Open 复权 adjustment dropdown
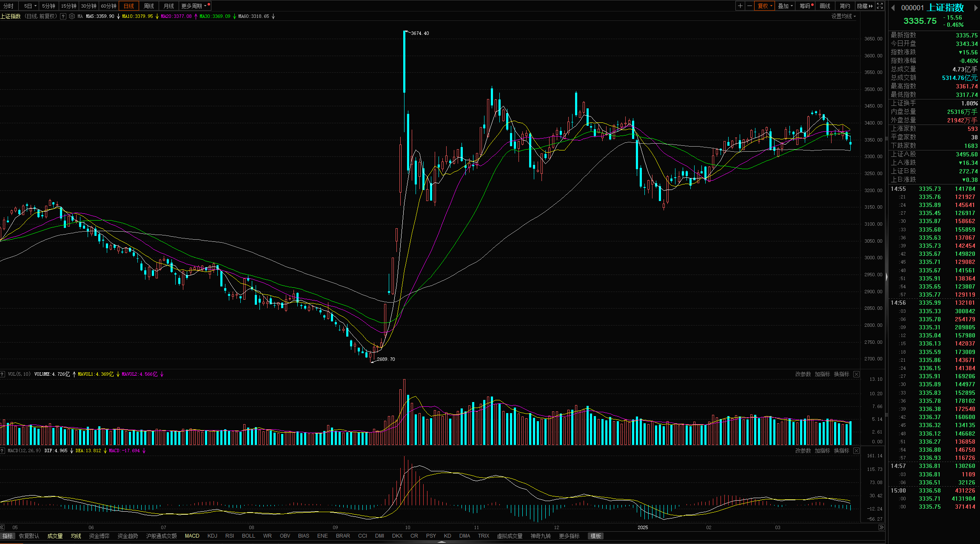Viewport: 980px width, 544px height. [x=765, y=6]
